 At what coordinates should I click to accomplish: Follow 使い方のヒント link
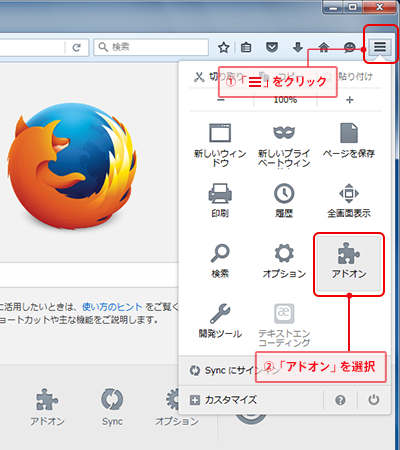pos(112,307)
